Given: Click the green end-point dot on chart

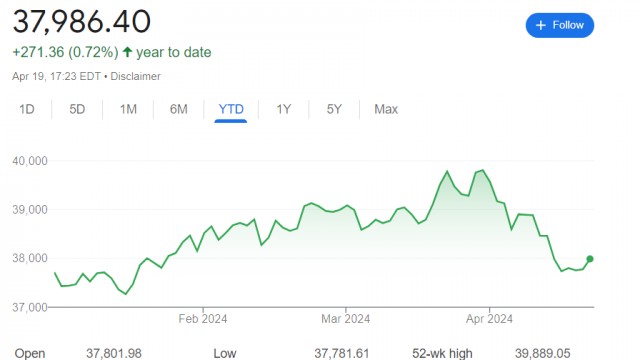Looking at the screenshot, I should pos(590,259).
